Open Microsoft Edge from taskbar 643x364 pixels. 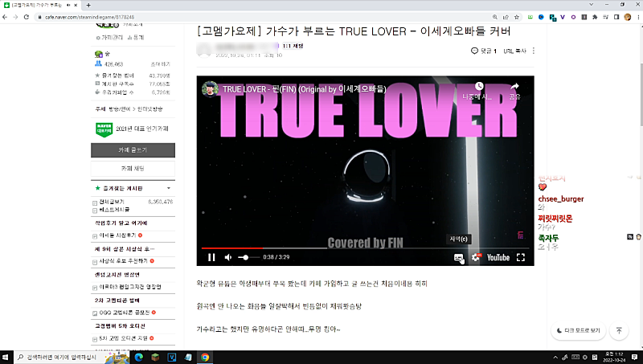tap(138, 357)
